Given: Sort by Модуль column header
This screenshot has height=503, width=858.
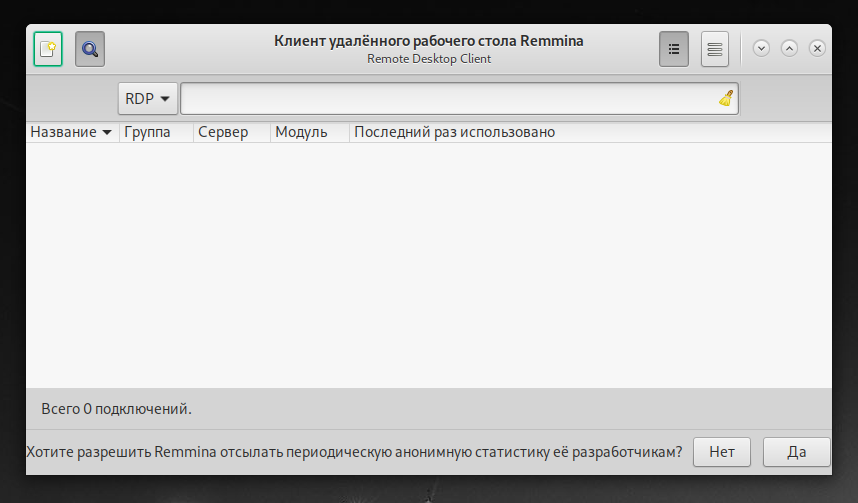Looking at the screenshot, I should [x=310, y=132].
